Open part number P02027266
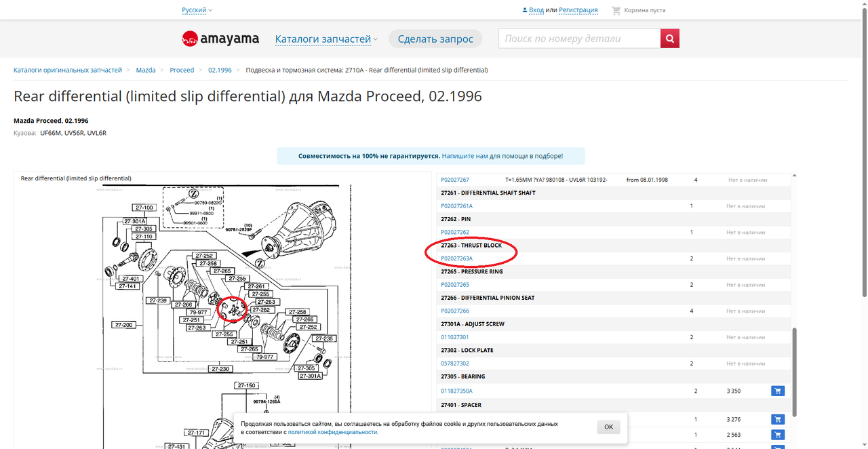The height and width of the screenshot is (449, 868). 455,311
